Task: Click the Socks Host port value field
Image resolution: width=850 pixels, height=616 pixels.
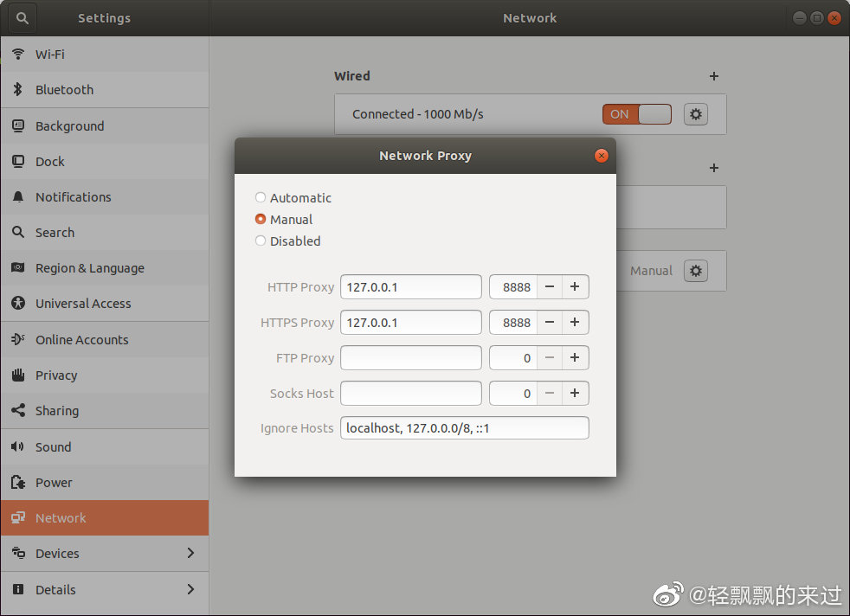Action: click(513, 394)
